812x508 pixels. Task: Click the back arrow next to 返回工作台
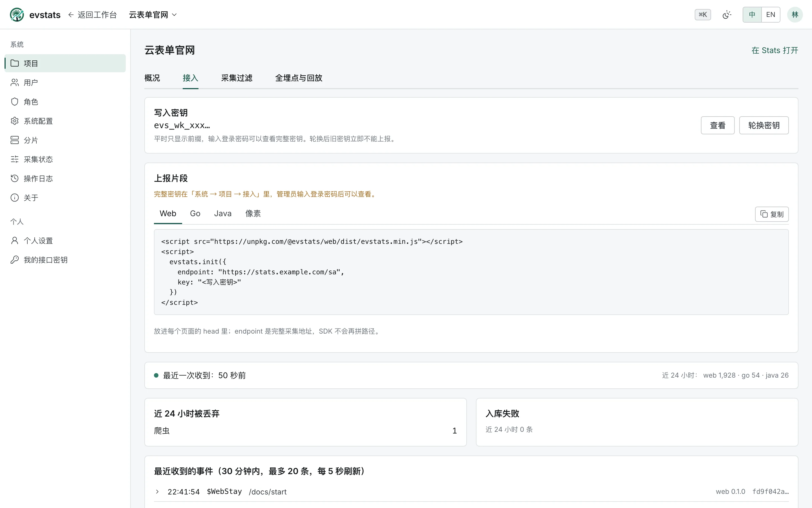point(71,14)
